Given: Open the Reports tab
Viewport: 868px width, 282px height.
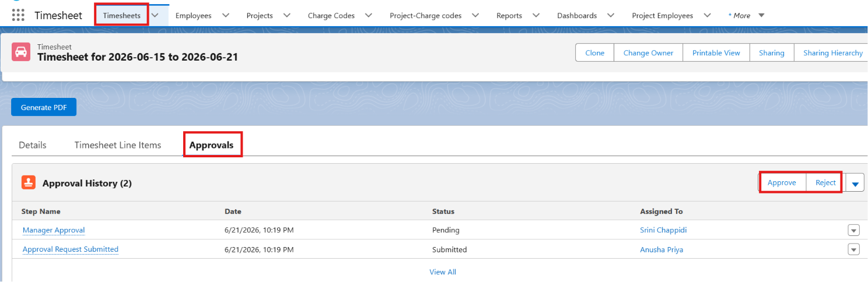Looking at the screenshot, I should [509, 15].
